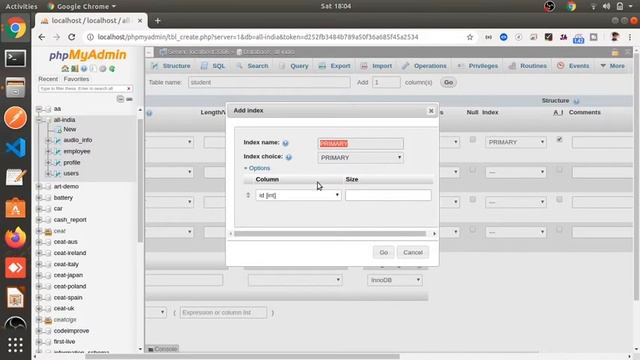
Task: Toggle the Null checkbox in the fourth row
Action: [473, 229]
